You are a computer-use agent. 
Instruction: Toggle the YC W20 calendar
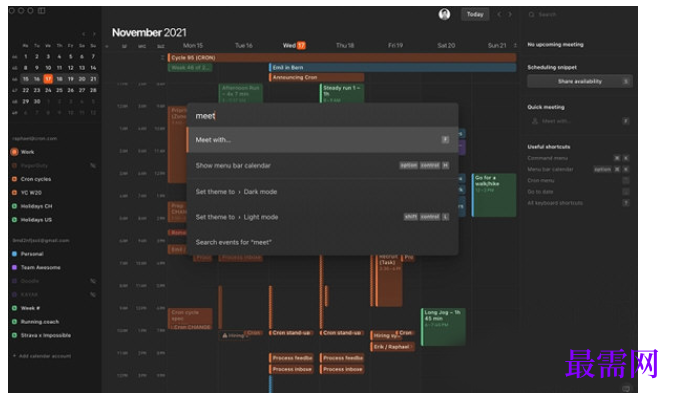pos(14,193)
